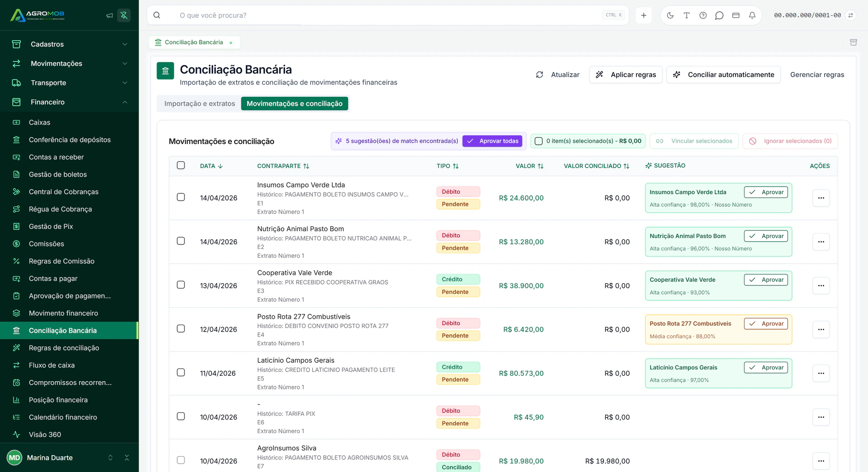Collapse the sidebar next to Marina Duarte
This screenshot has height=472, width=868.
(127, 458)
